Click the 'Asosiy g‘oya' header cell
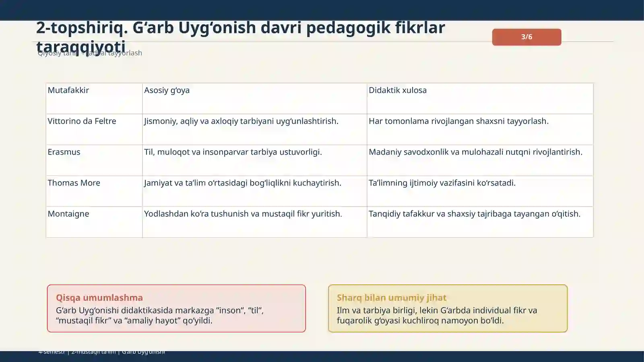Viewport: 644px width, 362px height. click(x=255, y=99)
